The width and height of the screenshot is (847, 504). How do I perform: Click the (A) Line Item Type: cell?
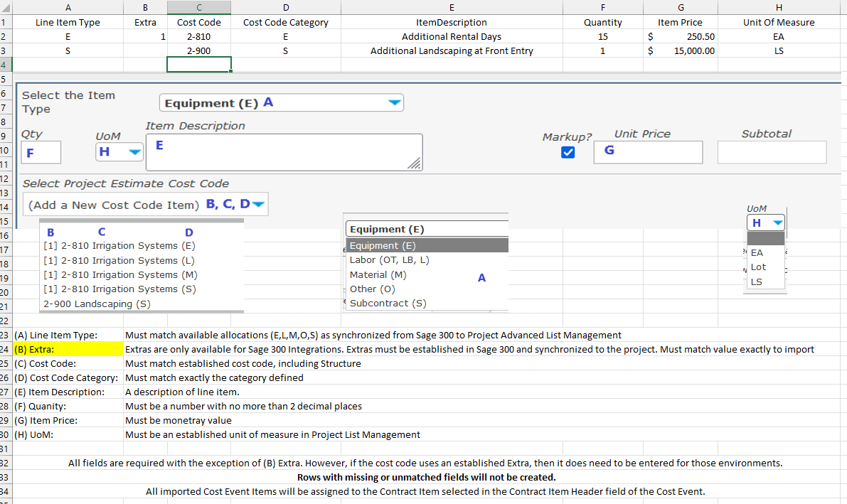point(68,335)
